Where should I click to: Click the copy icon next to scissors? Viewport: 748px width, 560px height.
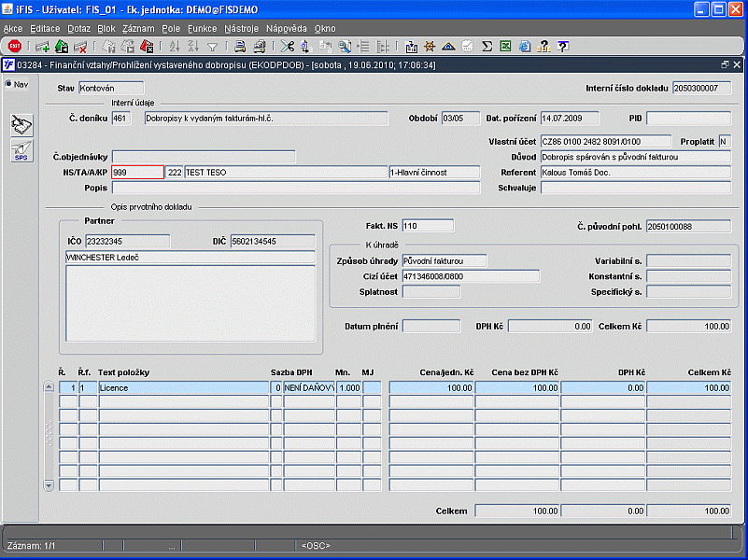tap(306, 47)
